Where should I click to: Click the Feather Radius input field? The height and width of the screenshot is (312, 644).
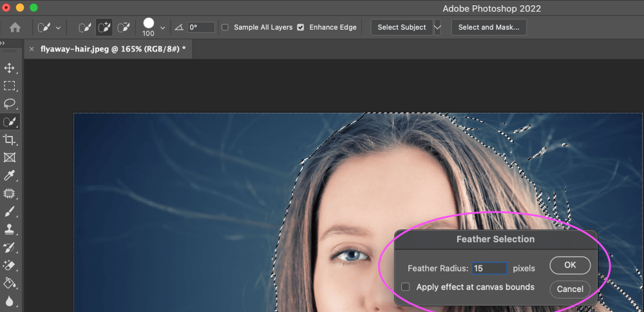(489, 268)
